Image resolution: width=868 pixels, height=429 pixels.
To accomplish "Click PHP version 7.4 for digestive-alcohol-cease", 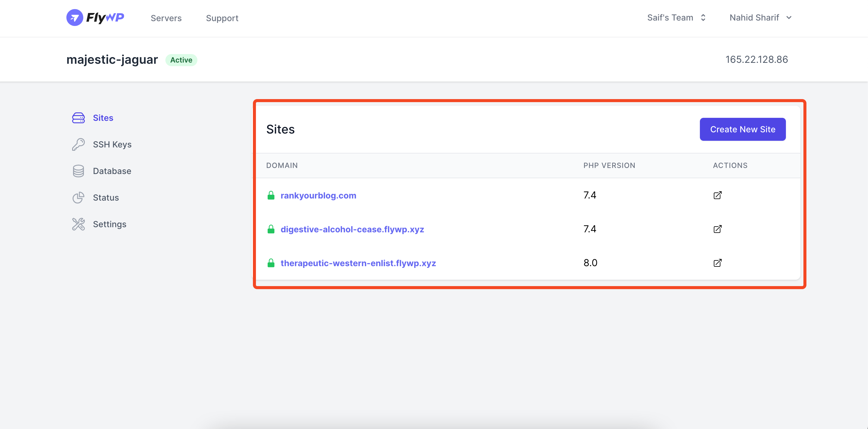I will point(590,229).
